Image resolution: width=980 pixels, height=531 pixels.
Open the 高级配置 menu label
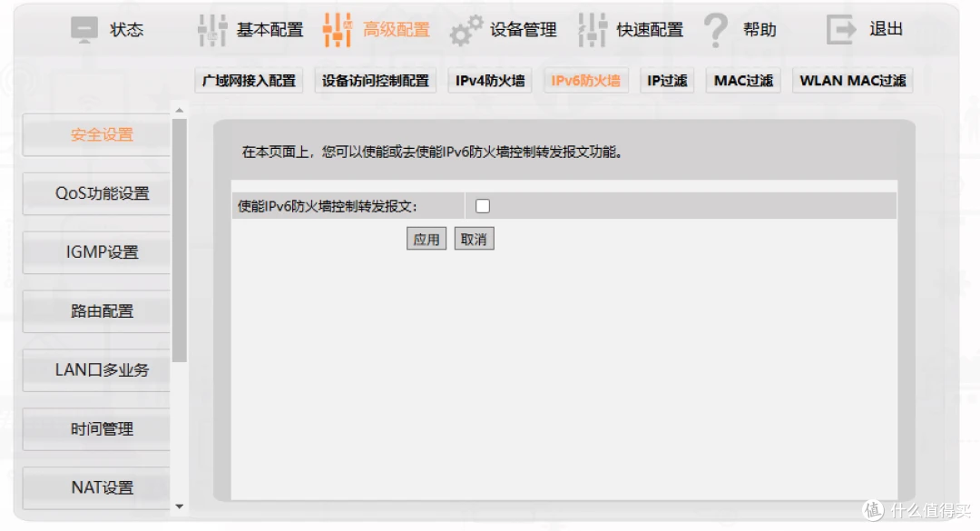pos(397,29)
